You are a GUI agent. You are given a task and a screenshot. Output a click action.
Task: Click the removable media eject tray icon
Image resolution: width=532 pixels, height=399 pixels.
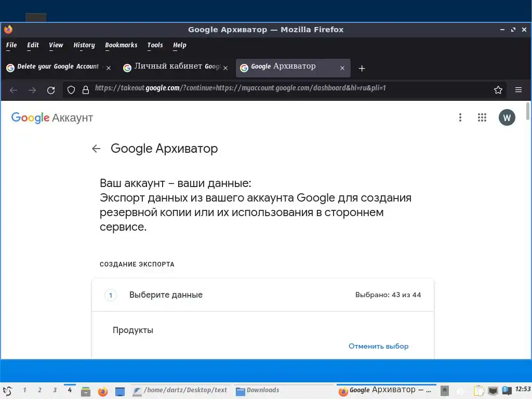coord(445,391)
